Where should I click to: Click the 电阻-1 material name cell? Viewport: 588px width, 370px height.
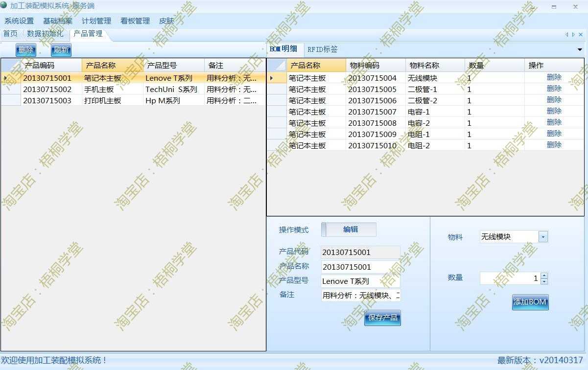(435, 134)
